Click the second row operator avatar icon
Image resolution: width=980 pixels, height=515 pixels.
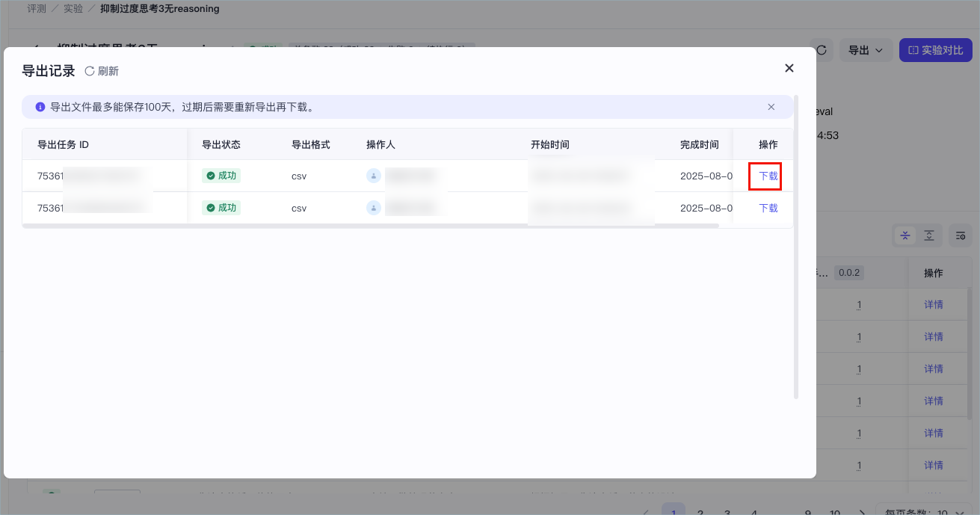[x=374, y=208]
